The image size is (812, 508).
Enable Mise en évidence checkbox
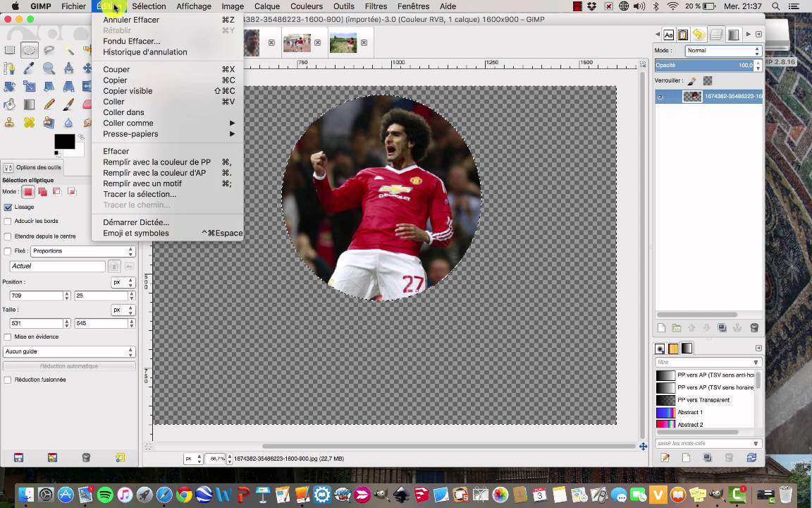tap(8, 337)
